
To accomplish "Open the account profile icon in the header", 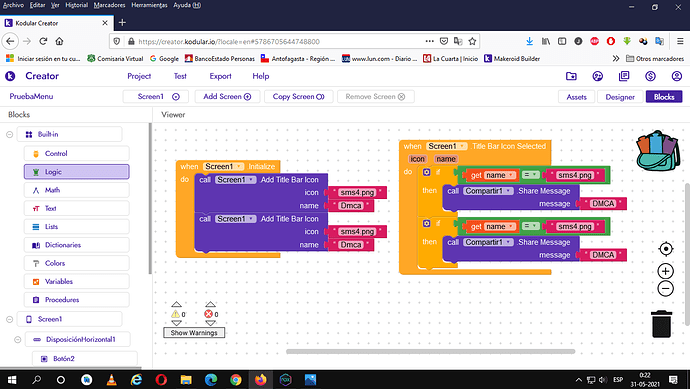I will pyautogui.click(x=677, y=76).
